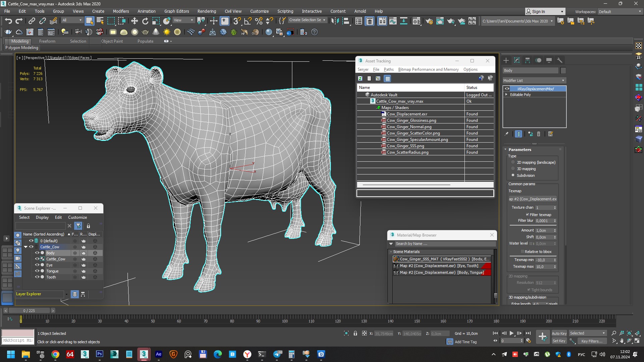This screenshot has width=644, height=362.
Task: Click the sun light icon
Action: click(x=166, y=32)
